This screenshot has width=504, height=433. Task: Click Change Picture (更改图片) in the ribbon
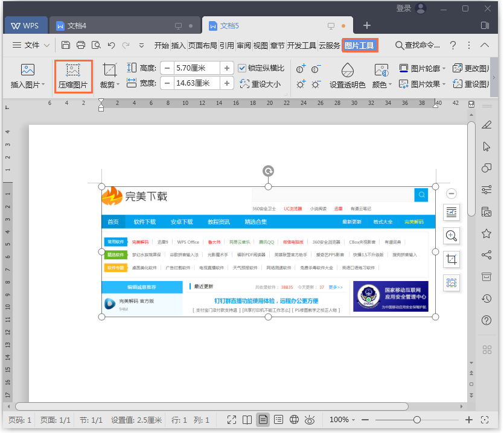[471, 68]
